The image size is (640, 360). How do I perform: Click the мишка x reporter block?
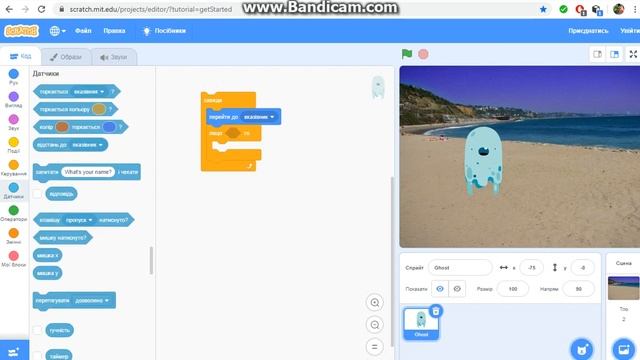(48, 256)
